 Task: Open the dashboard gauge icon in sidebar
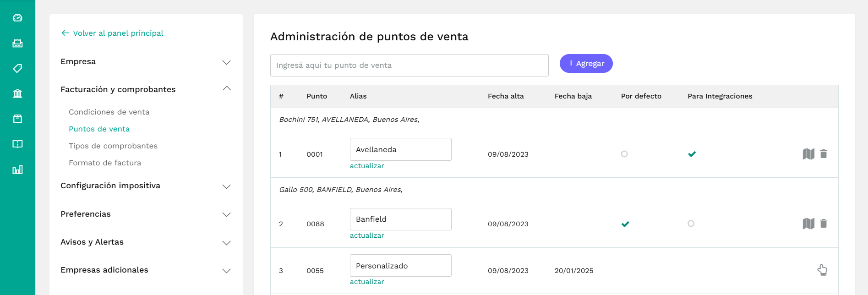pos(17,18)
